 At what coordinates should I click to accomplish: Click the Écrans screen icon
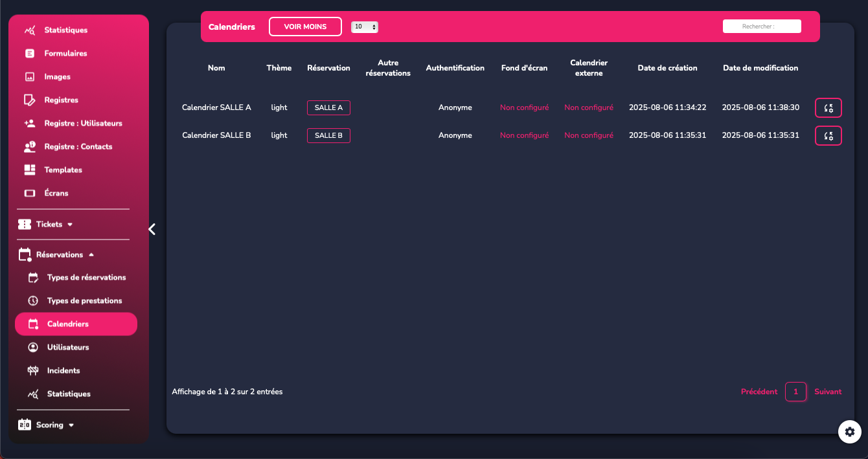tap(29, 194)
